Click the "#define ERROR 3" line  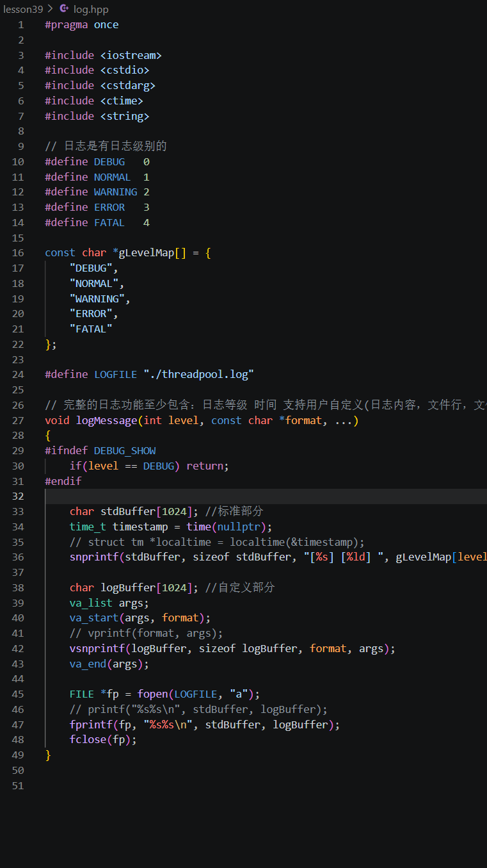(97, 208)
